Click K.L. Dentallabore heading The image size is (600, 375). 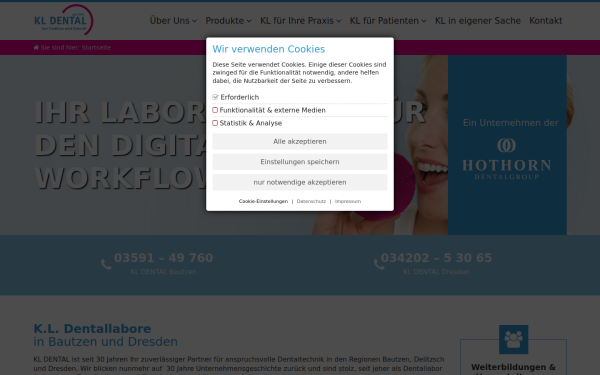point(92,329)
